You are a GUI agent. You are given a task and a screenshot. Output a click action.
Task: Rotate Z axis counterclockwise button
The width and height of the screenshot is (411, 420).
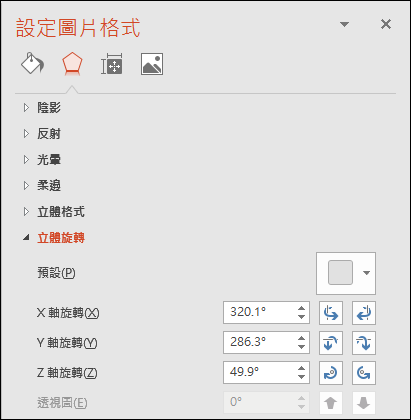(x=364, y=373)
